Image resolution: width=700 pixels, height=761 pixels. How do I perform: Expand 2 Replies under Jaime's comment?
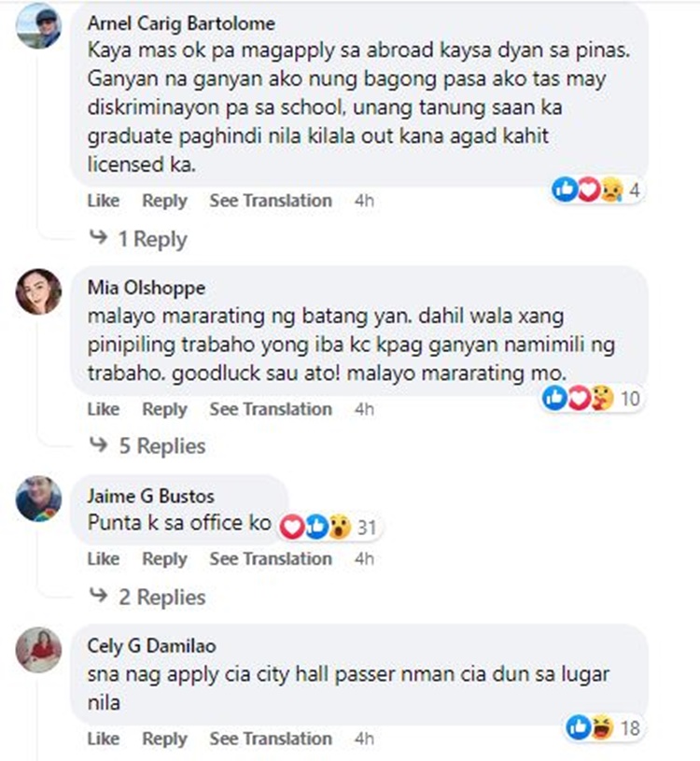point(148,597)
